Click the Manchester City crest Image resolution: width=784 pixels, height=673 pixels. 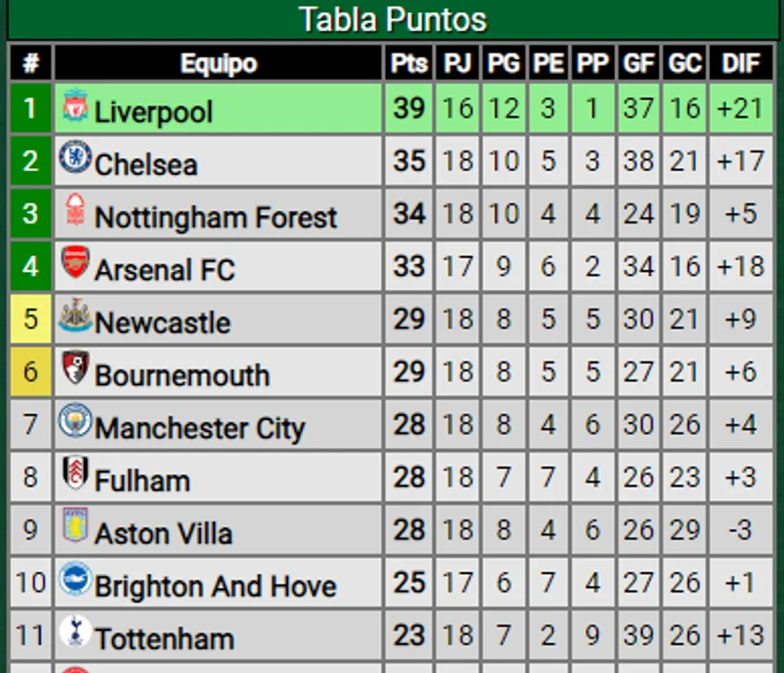tap(75, 420)
